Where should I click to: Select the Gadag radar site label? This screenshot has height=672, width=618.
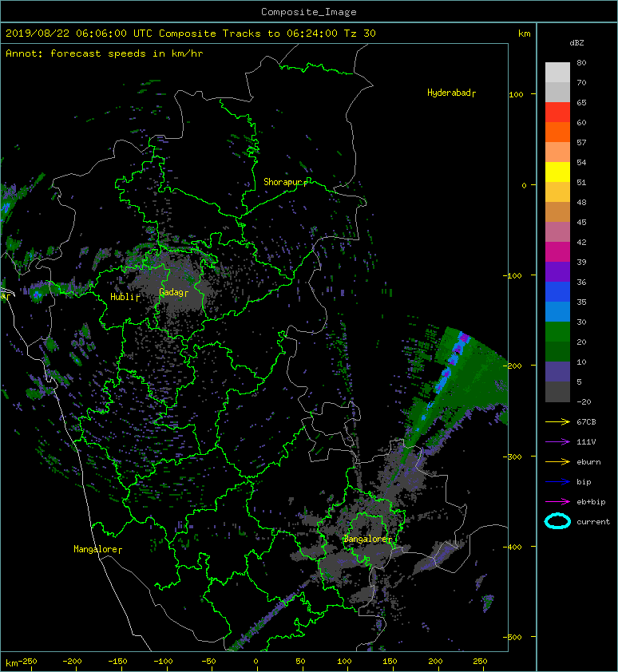pyautogui.click(x=173, y=292)
